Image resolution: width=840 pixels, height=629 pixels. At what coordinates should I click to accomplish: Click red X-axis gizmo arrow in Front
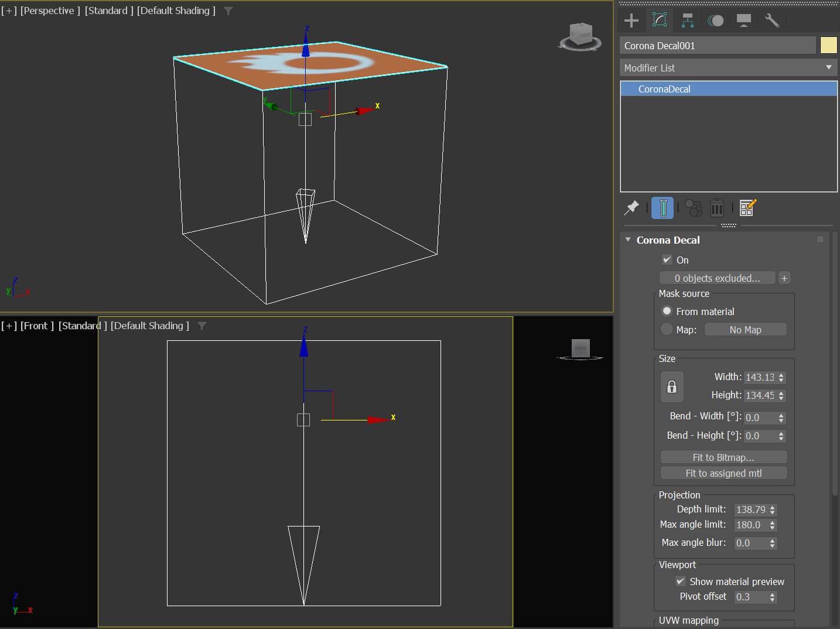click(x=377, y=419)
